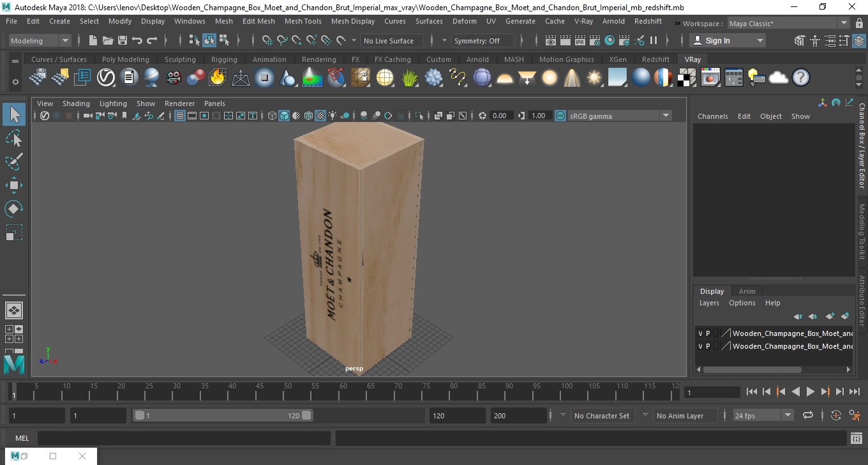Toggle smooth shade all cube
This screenshot has height=465, width=868.
pyautogui.click(x=285, y=116)
